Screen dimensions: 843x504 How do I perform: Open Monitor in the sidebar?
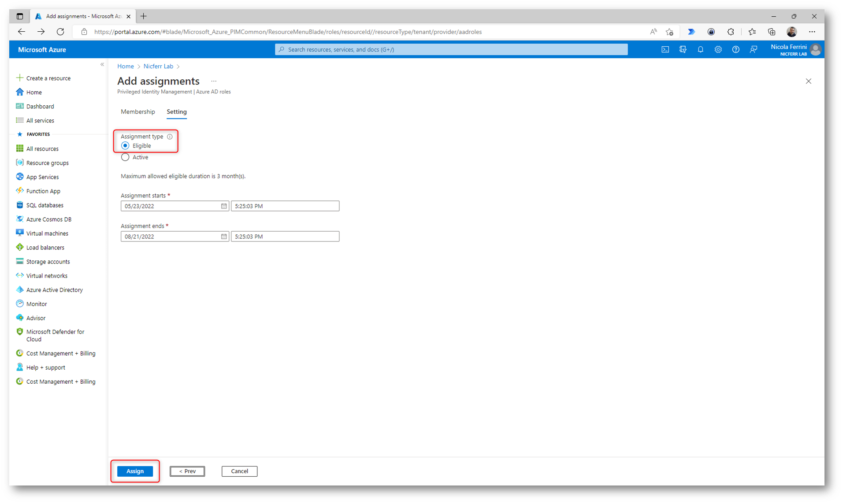(37, 304)
